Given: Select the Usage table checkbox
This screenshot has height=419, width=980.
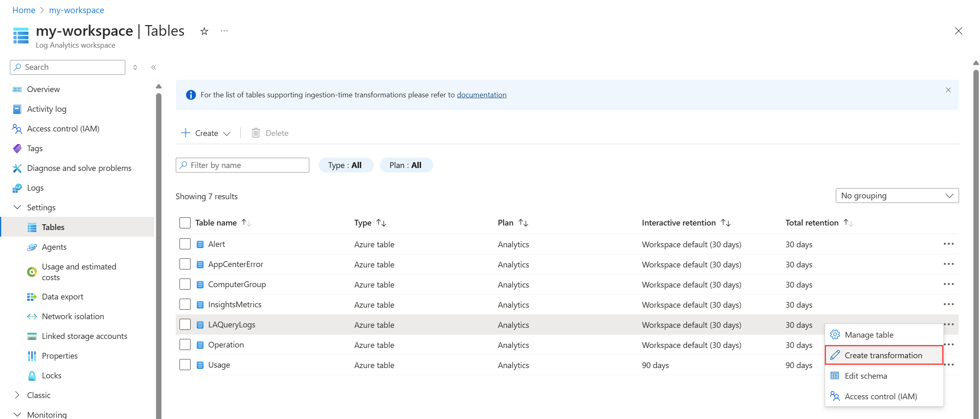Looking at the screenshot, I should (x=185, y=364).
